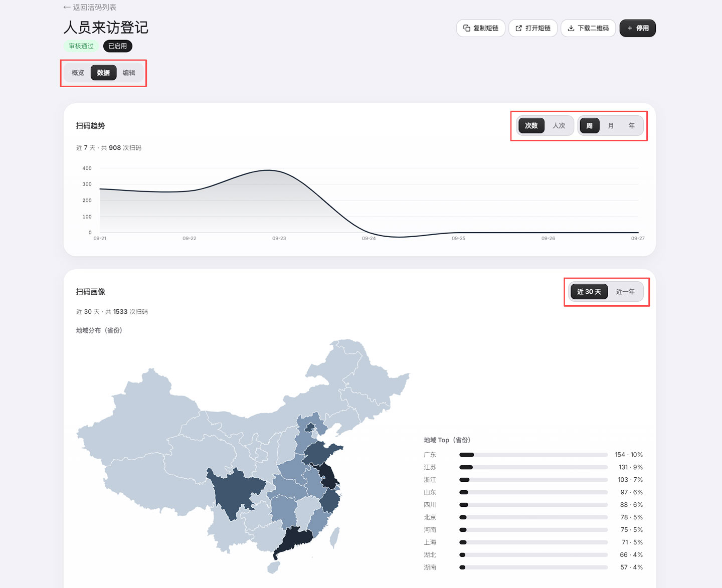Viewport: 722px width, 588px height.
Task: Click the 湖北 value 66 · 4%
Action: coord(631,555)
